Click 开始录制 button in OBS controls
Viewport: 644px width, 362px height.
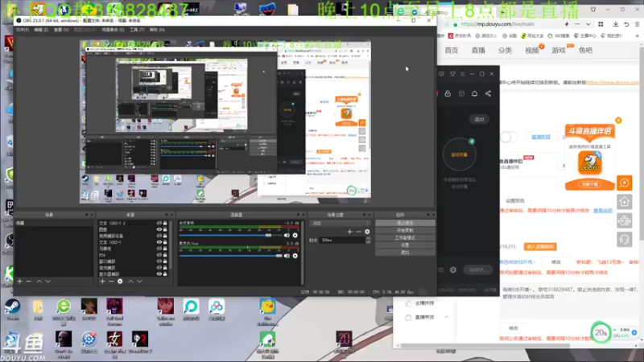(405, 230)
